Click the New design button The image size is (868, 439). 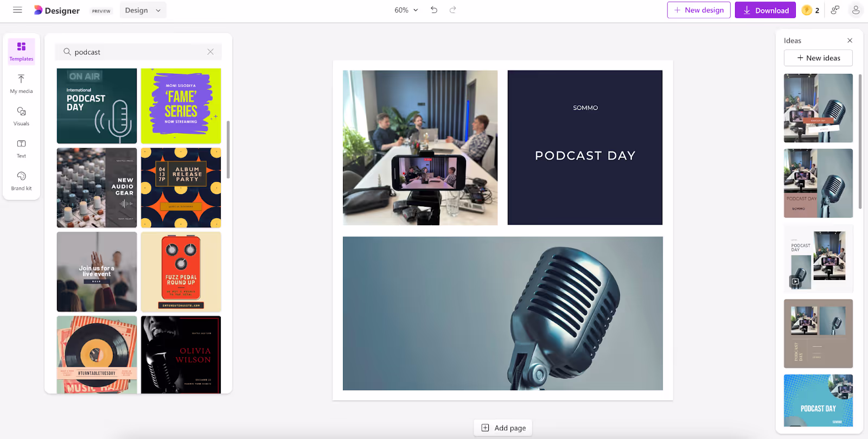(699, 10)
